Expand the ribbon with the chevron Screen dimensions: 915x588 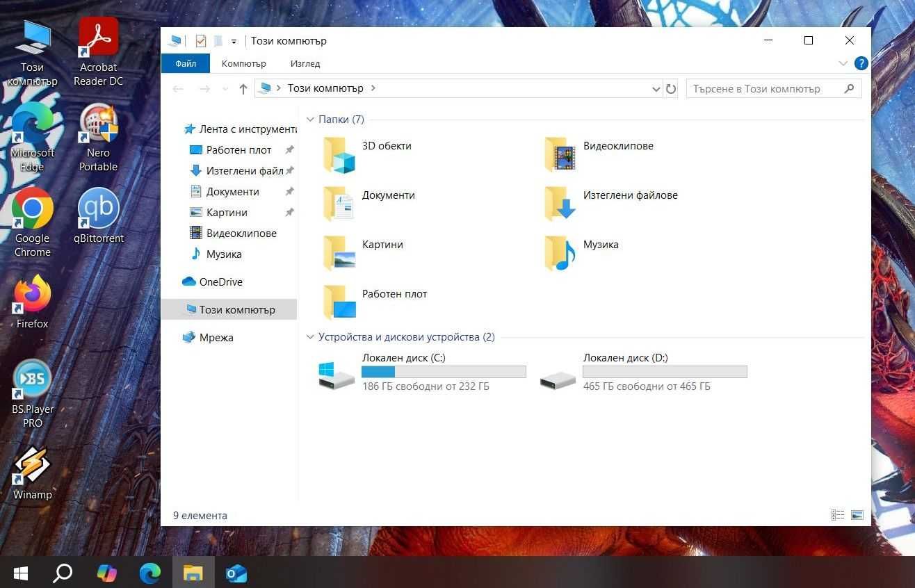click(843, 63)
